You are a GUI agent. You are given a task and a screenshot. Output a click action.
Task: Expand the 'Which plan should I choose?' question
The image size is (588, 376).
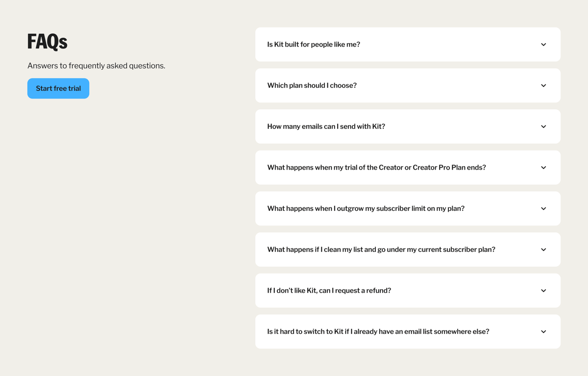408,85
